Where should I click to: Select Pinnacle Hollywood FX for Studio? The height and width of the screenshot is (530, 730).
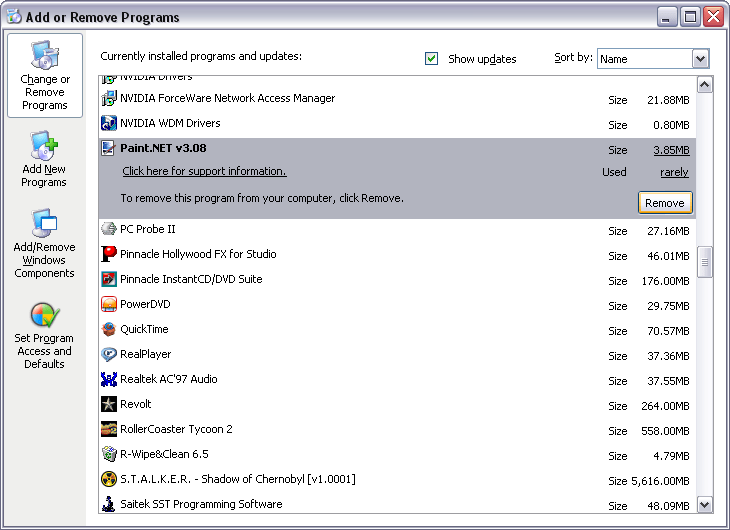tap(397, 255)
